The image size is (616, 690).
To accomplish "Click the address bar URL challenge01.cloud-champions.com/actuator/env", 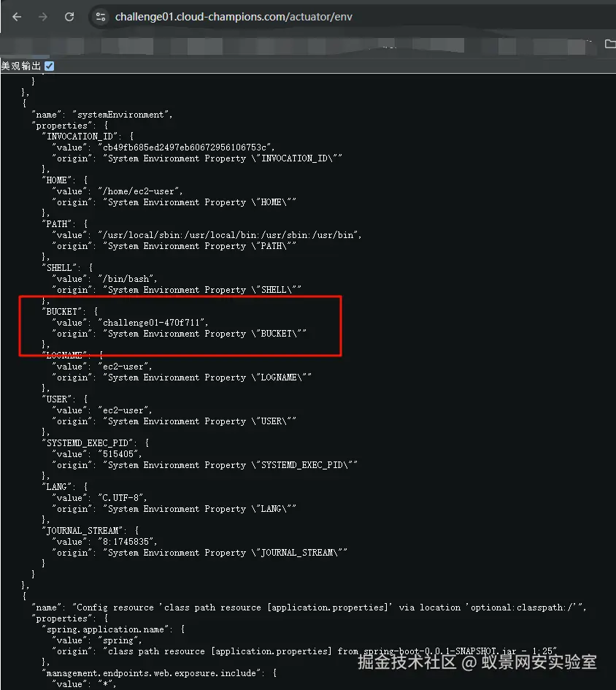I will pyautogui.click(x=234, y=17).
